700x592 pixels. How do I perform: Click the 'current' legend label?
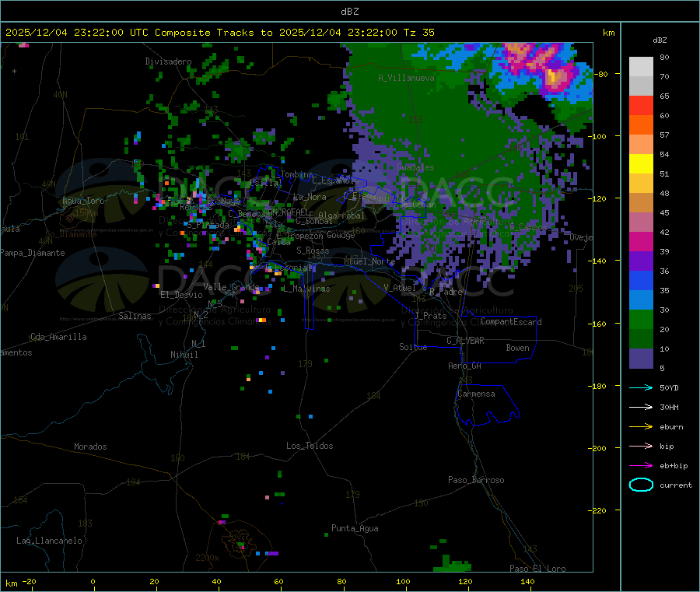[676, 485]
